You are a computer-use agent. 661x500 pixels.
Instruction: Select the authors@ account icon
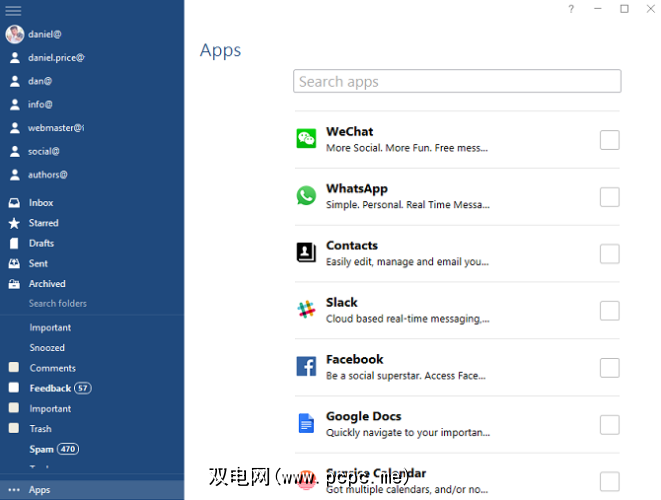tap(15, 175)
